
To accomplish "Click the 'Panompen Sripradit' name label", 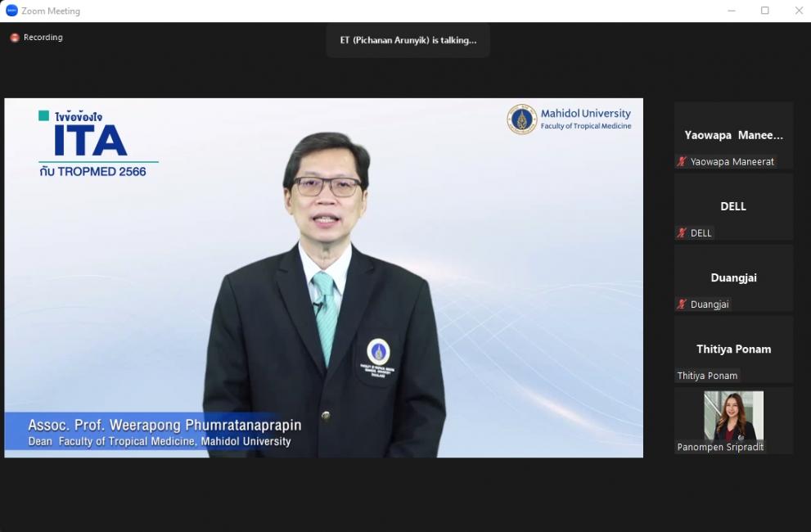I will click(x=720, y=447).
